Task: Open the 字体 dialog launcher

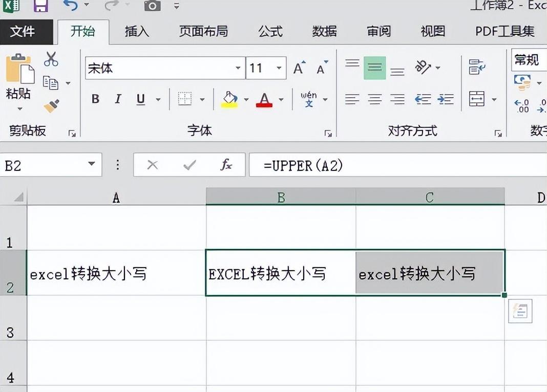Action: [328, 133]
